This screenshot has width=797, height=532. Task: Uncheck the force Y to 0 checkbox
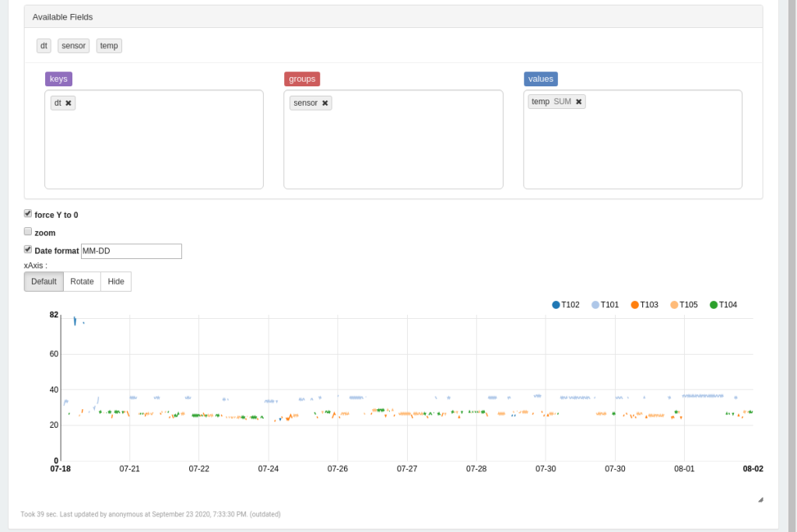(28, 214)
